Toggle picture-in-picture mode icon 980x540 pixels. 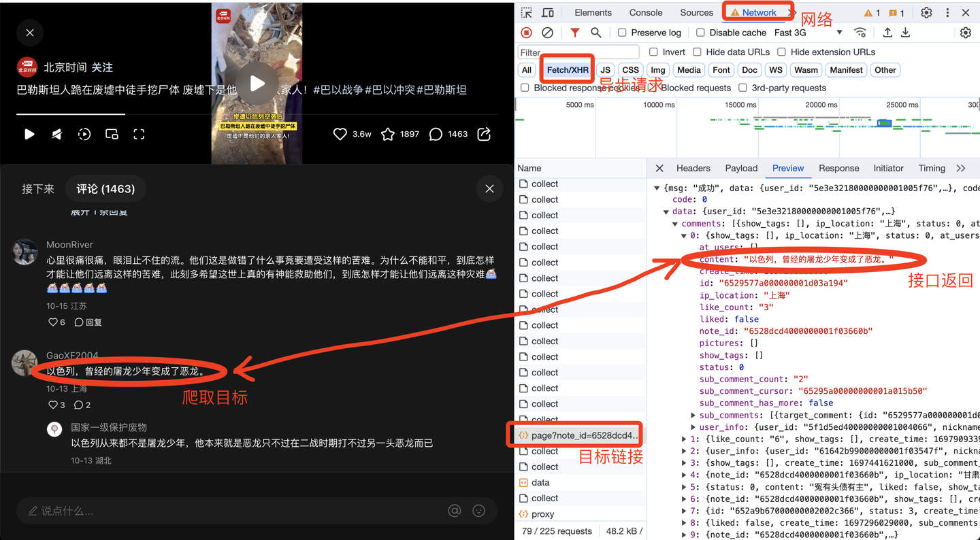tap(112, 135)
